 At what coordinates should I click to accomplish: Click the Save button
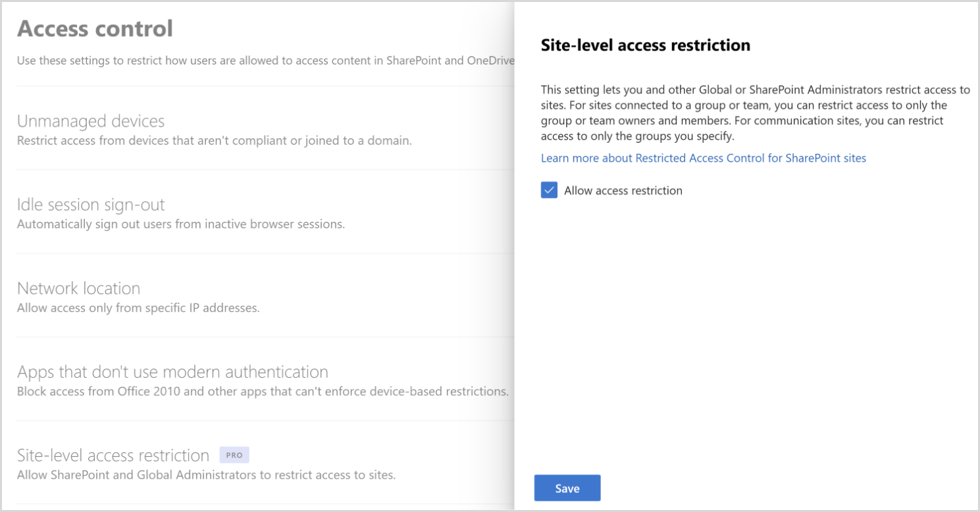(567, 488)
